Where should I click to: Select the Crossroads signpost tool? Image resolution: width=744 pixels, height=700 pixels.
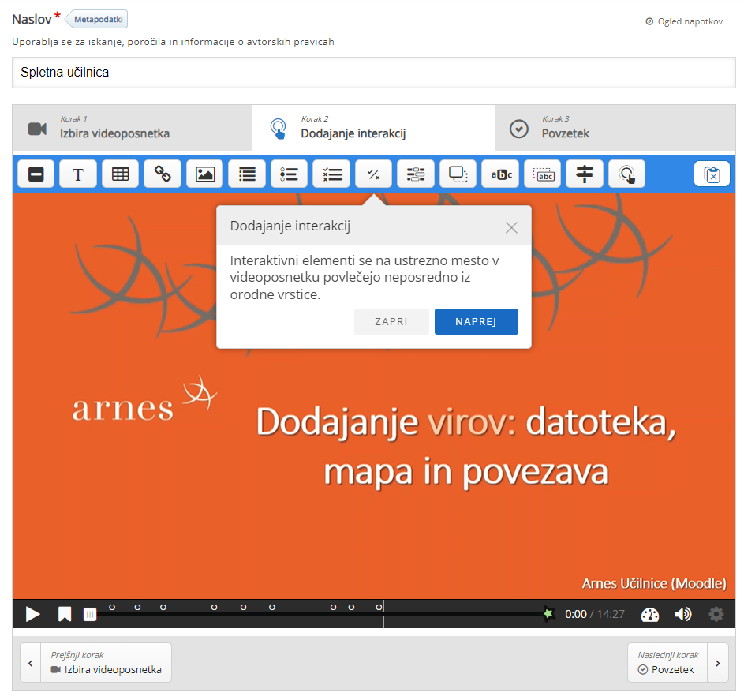(x=585, y=174)
